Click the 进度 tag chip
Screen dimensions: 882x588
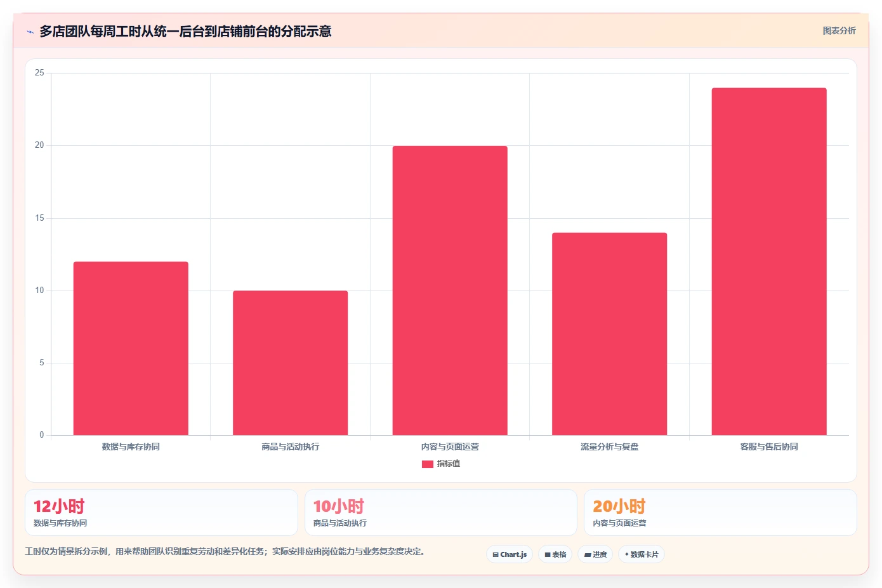595,554
